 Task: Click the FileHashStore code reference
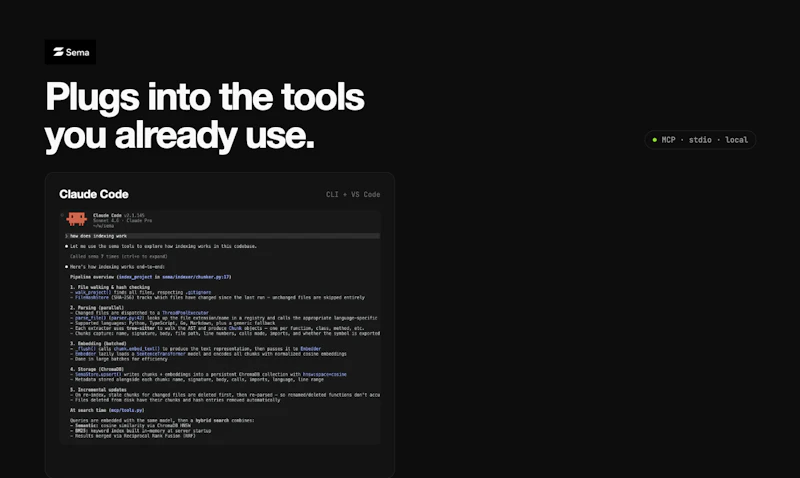coord(92,297)
